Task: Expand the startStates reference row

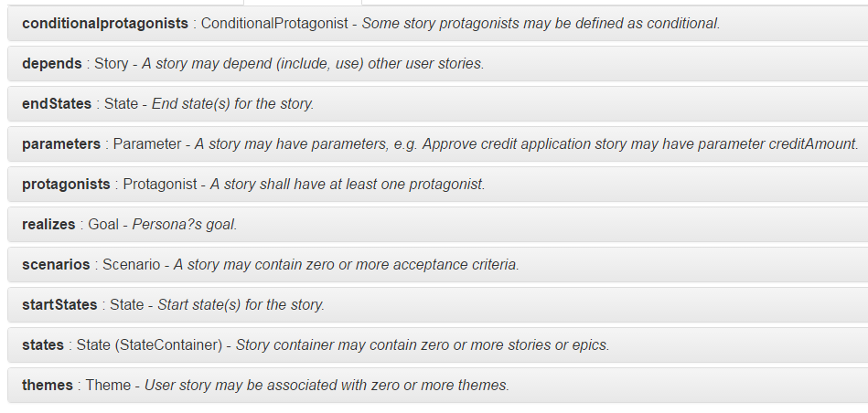Action: (437, 304)
